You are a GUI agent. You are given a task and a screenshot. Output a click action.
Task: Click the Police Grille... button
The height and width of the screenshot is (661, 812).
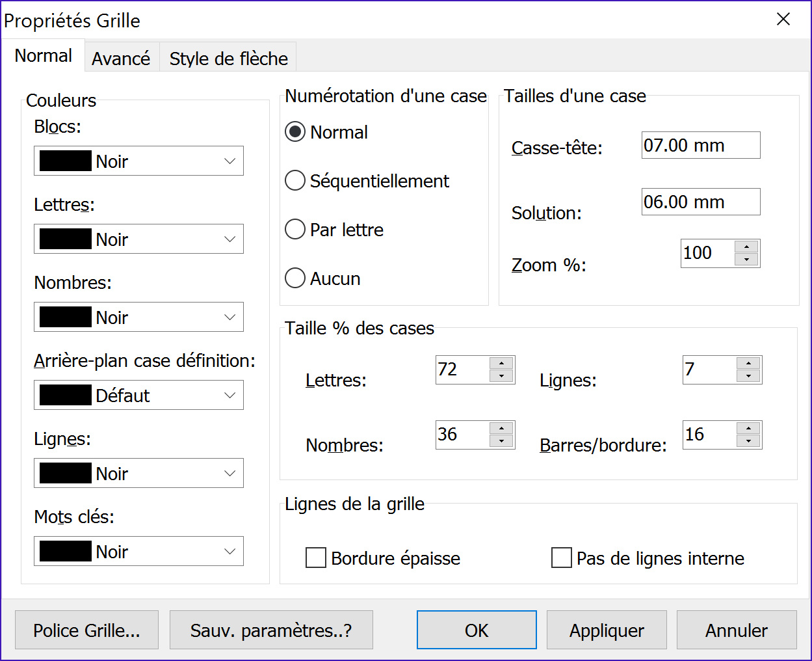pyautogui.click(x=86, y=630)
